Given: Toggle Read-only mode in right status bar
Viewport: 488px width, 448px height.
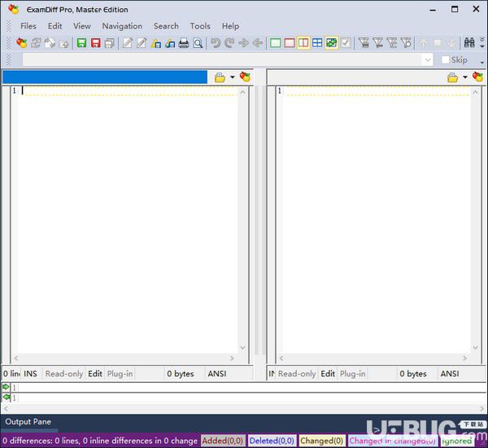Looking at the screenshot, I should click(297, 373).
